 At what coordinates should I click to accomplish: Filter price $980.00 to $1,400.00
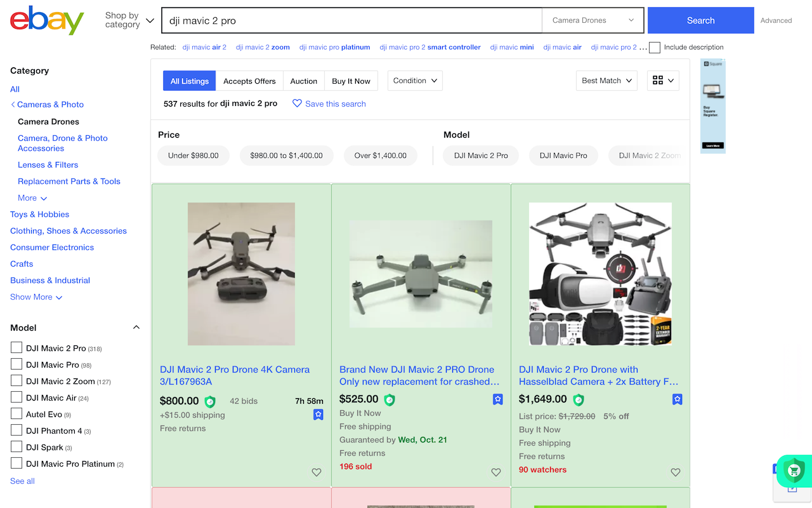[x=286, y=156]
